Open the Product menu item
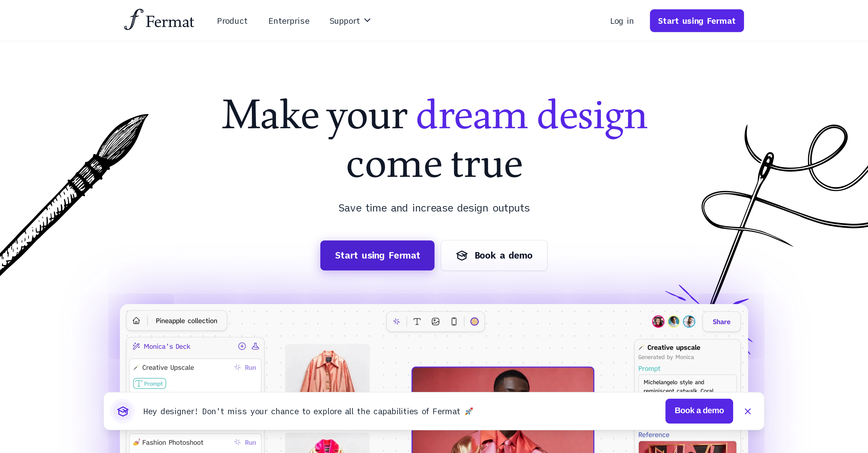Viewport: 868px width, 453px height. click(232, 21)
